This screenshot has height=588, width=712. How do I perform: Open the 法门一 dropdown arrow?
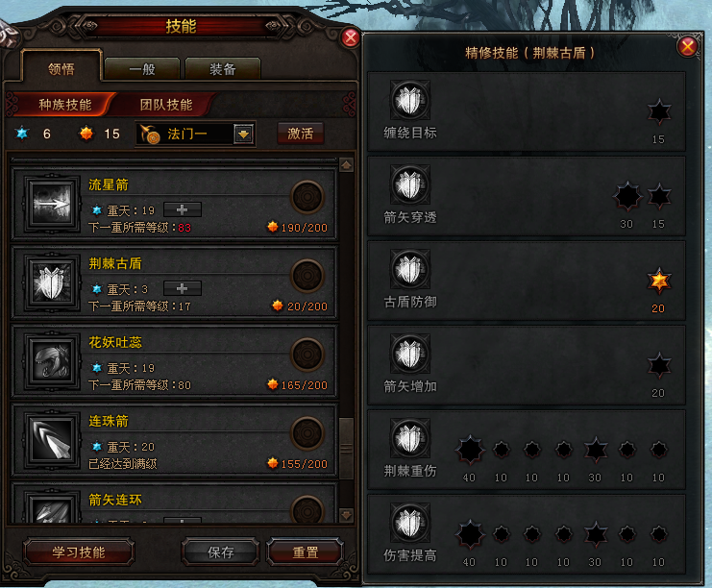point(244,134)
